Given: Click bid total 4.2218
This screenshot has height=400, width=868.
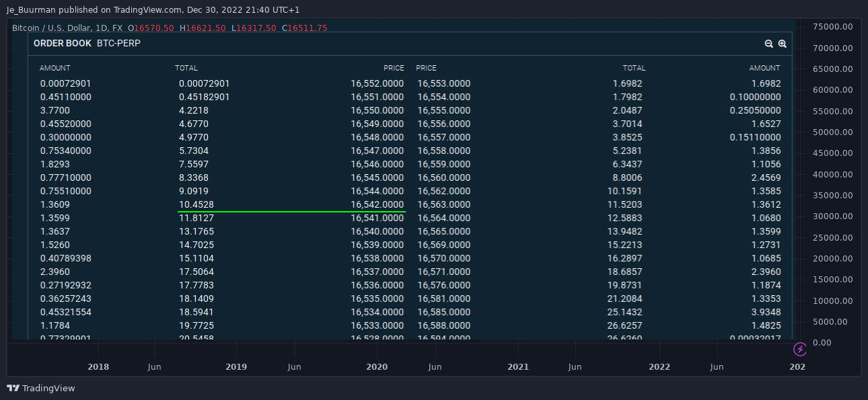Looking at the screenshot, I should tap(194, 110).
